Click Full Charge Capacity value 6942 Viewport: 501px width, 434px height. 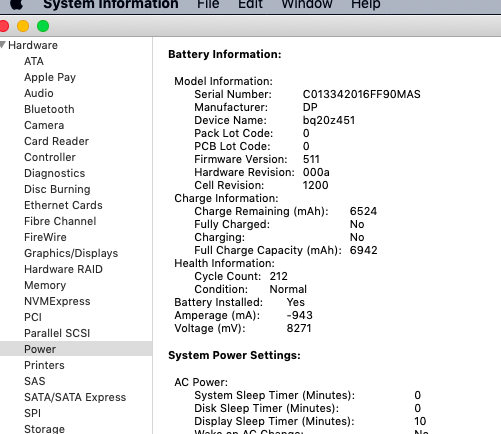363,250
